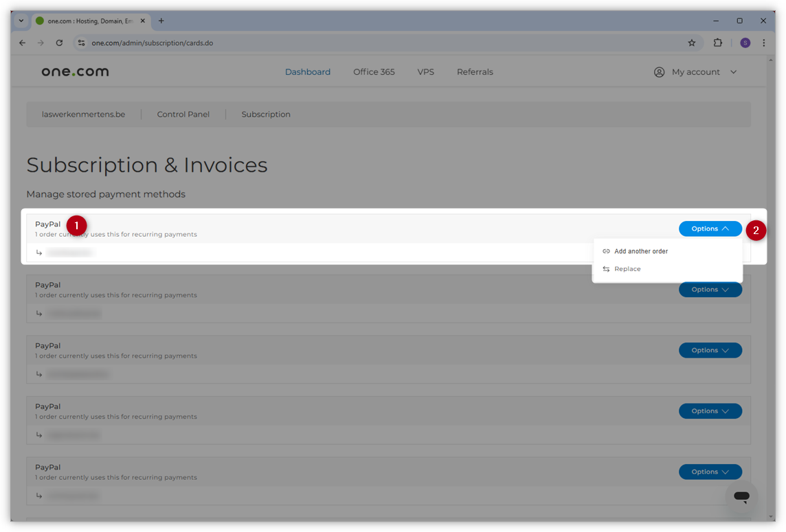786x532 pixels.
Task: Click the one.com logo
Action: pos(74,71)
